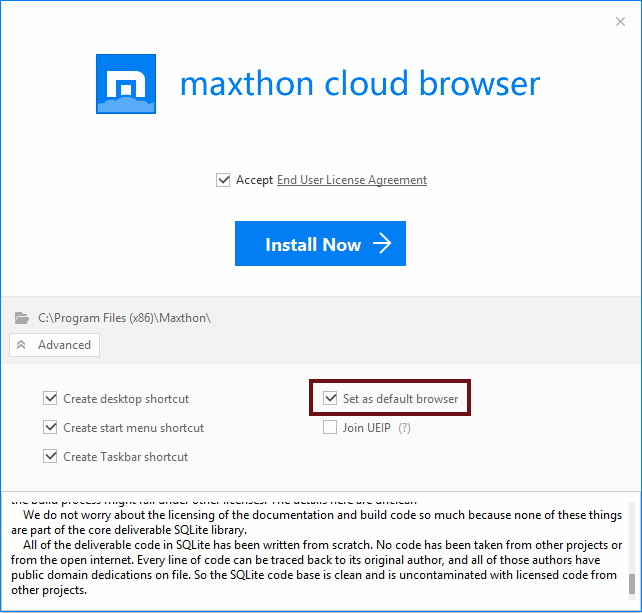The width and height of the screenshot is (642, 613).
Task: Open End User License Agreement link
Action: (352, 180)
